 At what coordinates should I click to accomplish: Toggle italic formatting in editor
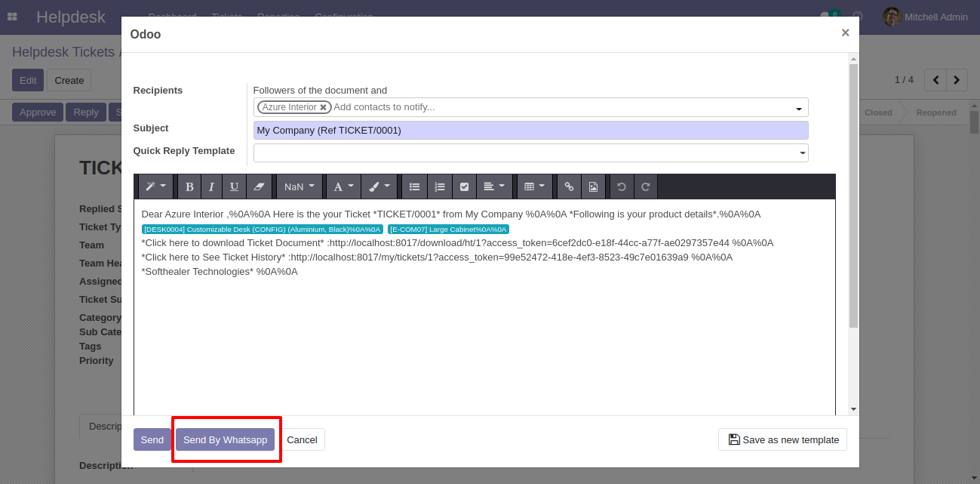(x=211, y=187)
